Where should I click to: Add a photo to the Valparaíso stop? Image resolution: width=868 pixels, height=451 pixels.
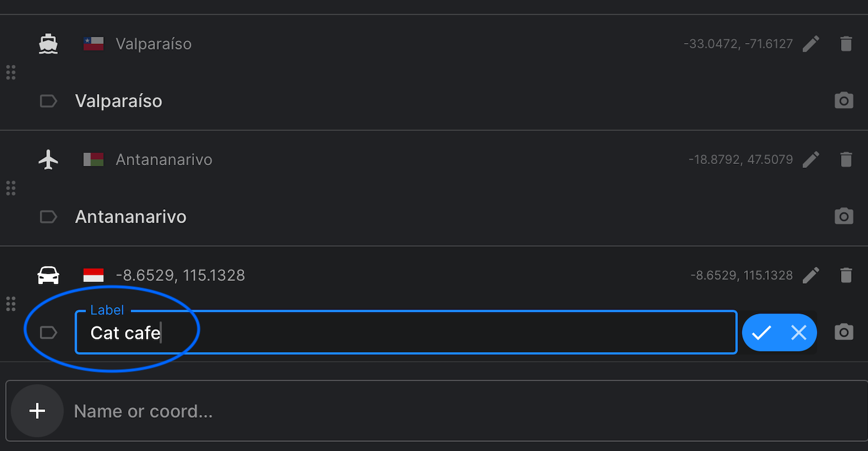tap(843, 101)
